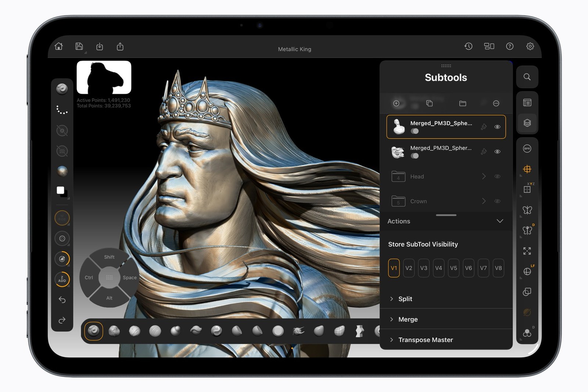Open the Subtools layers stack icon
The image size is (588, 392).
(x=527, y=123)
